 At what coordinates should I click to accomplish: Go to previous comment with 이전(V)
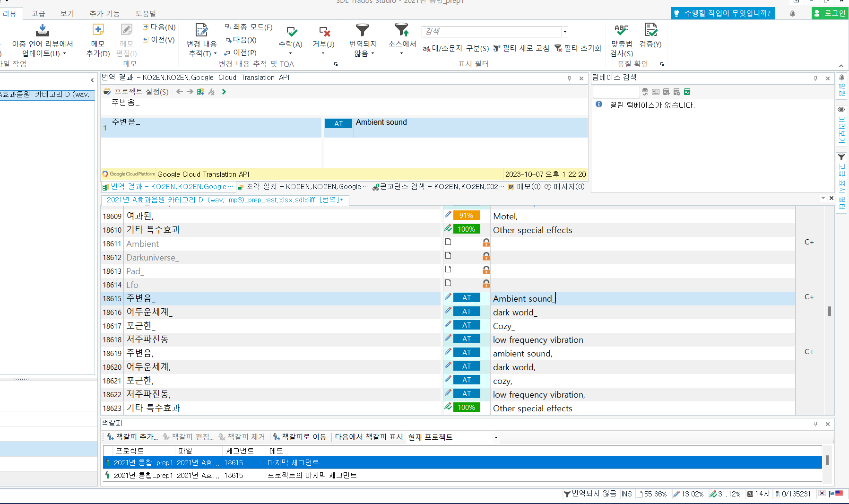point(159,40)
